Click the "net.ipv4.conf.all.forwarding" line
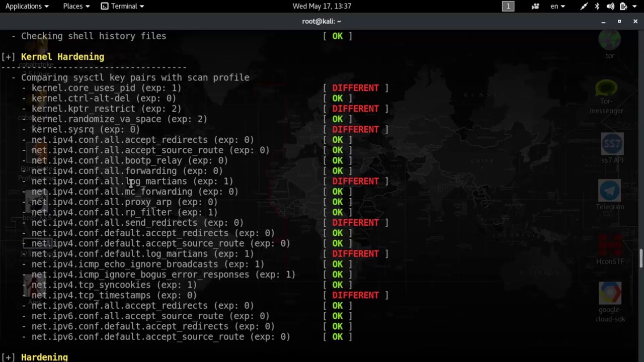 point(127,171)
